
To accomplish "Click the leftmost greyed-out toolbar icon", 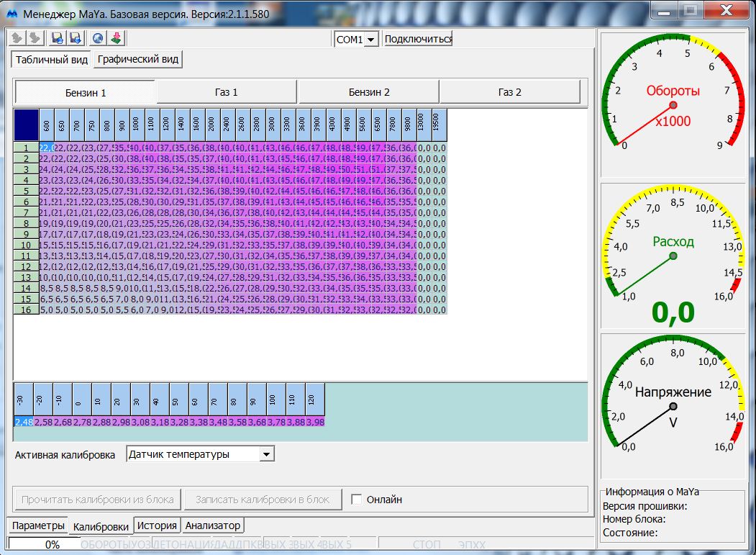I will coord(17,38).
